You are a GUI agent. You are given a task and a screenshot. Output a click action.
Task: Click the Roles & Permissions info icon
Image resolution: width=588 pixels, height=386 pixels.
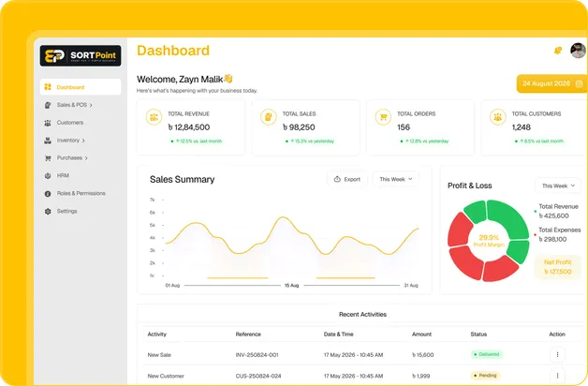(x=48, y=194)
